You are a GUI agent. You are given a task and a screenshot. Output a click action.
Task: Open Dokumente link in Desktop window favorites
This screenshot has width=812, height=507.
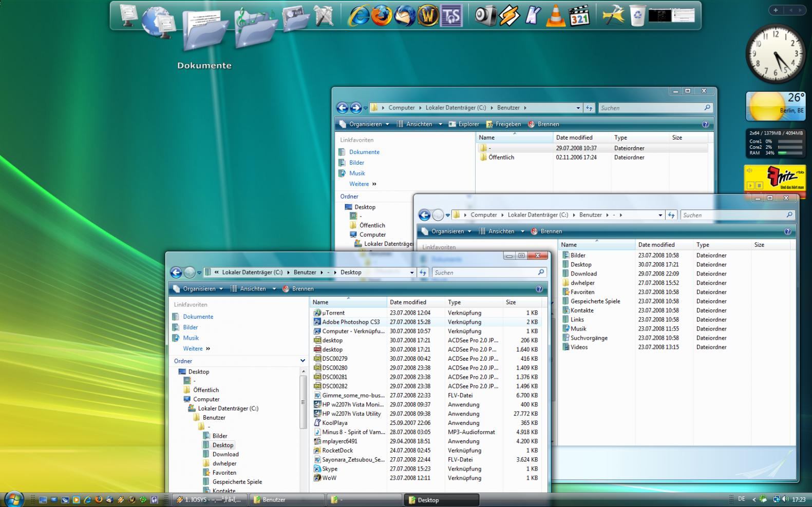[198, 317]
